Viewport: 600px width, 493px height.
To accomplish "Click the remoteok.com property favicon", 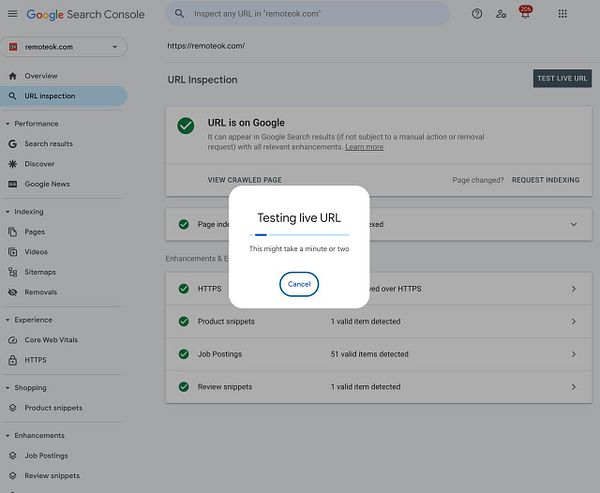I will pyautogui.click(x=13, y=47).
